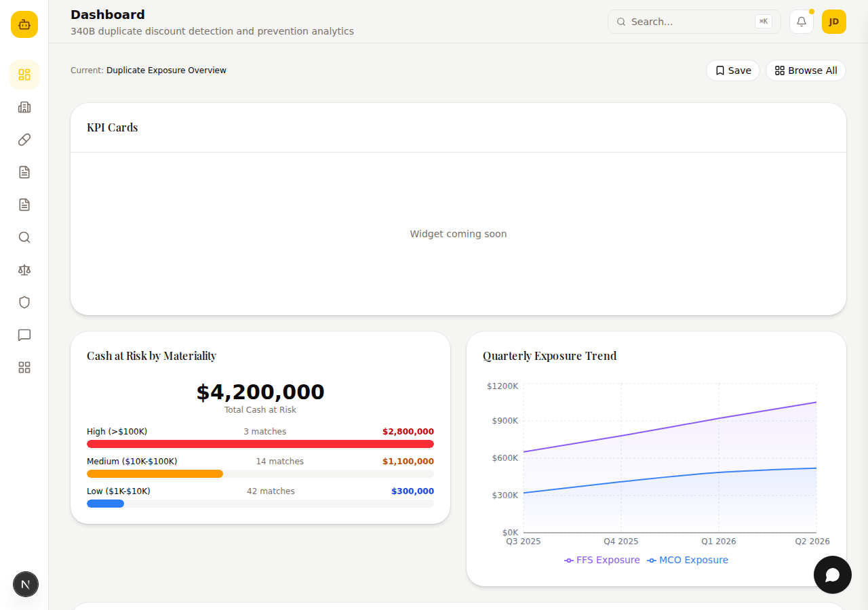Screen dimensions: 868x610
Task: Click the '42 matches' label
Action: [271, 491]
